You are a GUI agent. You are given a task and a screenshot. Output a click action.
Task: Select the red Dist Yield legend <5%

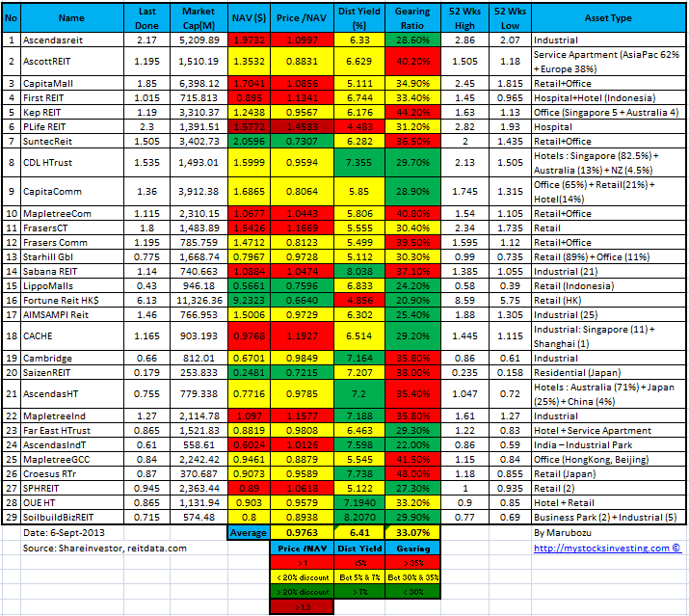click(x=359, y=563)
